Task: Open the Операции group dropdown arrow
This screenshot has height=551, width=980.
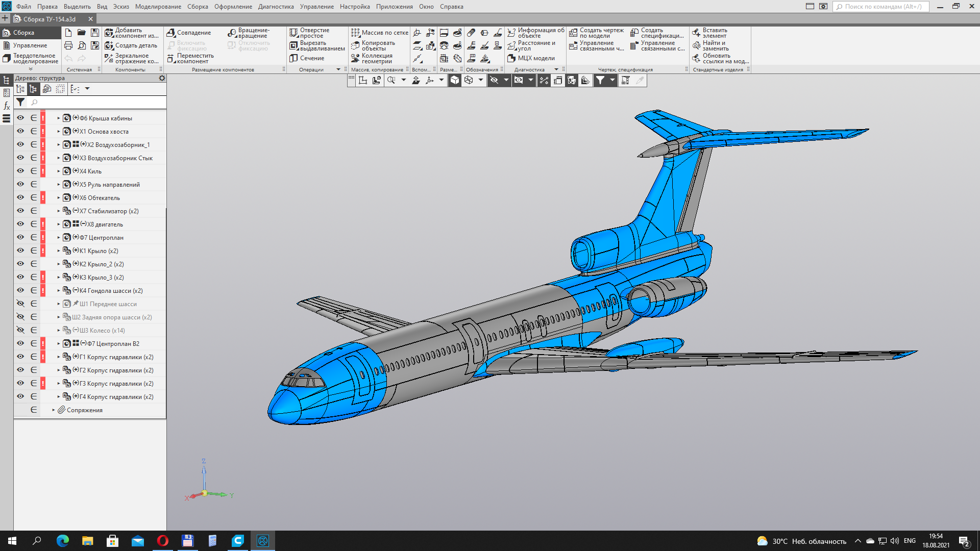Action: tap(338, 69)
